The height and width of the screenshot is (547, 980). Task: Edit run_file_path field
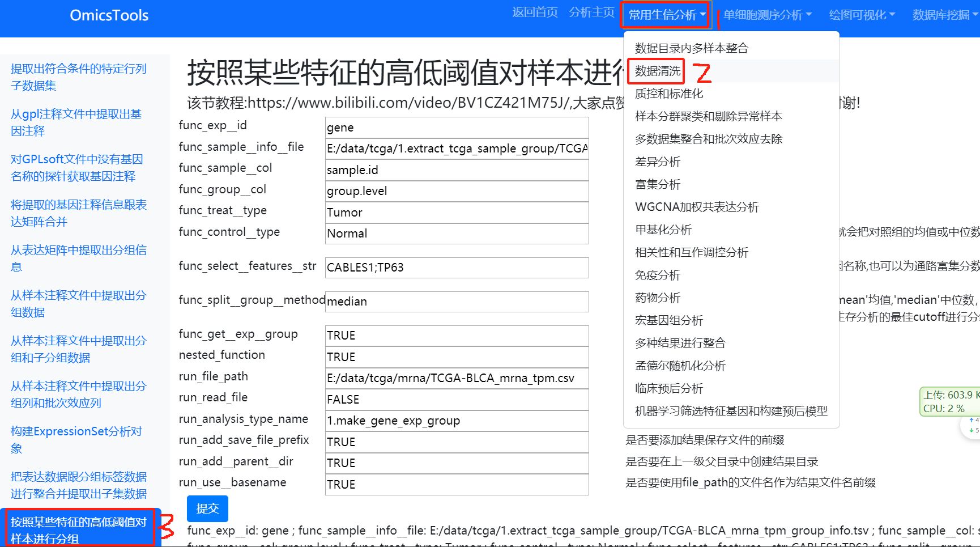pos(457,378)
